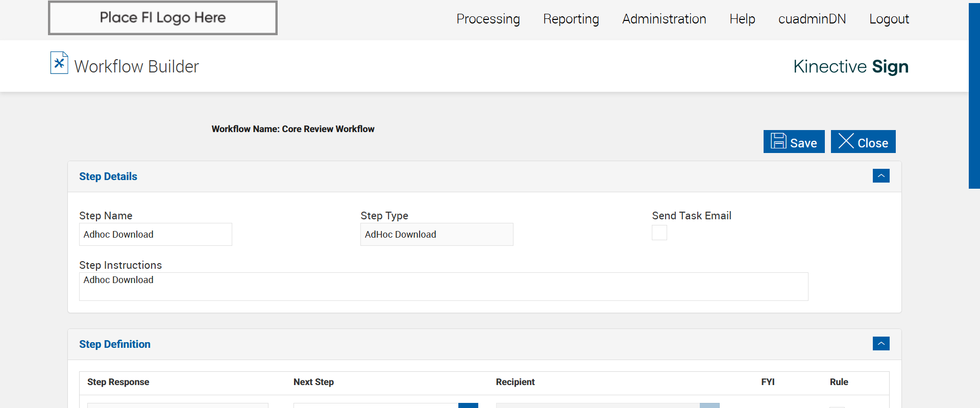Click the page vertical scrollbar thumb
This screenshot has height=408, width=980.
click(x=974, y=96)
